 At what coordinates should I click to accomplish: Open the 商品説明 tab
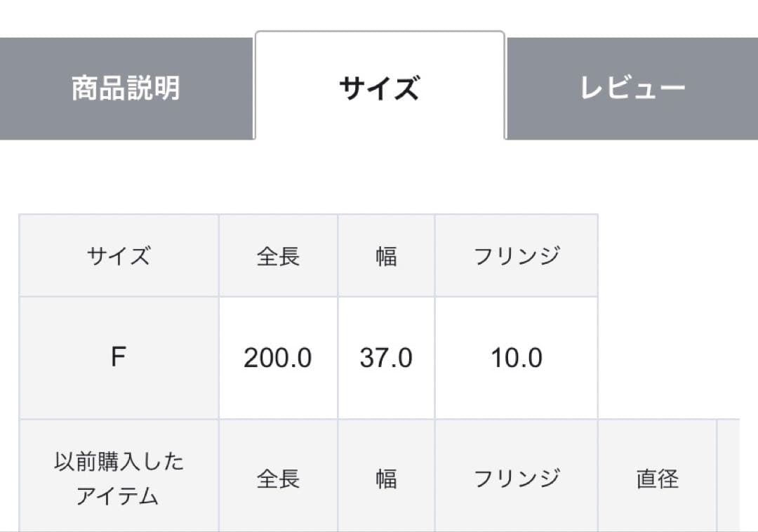pos(126,89)
